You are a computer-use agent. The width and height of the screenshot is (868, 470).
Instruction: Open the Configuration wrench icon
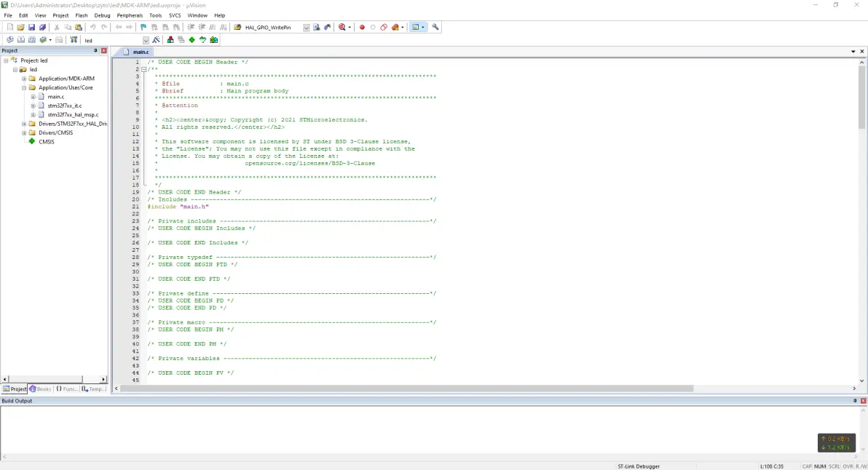(435, 28)
